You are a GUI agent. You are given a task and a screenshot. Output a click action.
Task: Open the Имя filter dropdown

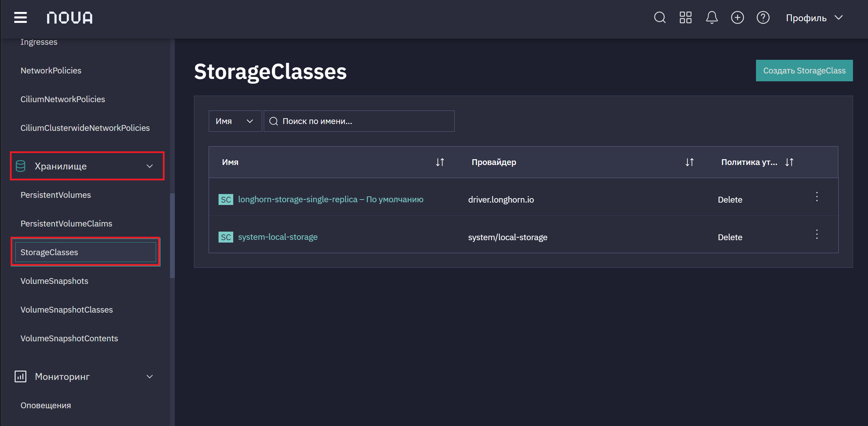tap(235, 121)
